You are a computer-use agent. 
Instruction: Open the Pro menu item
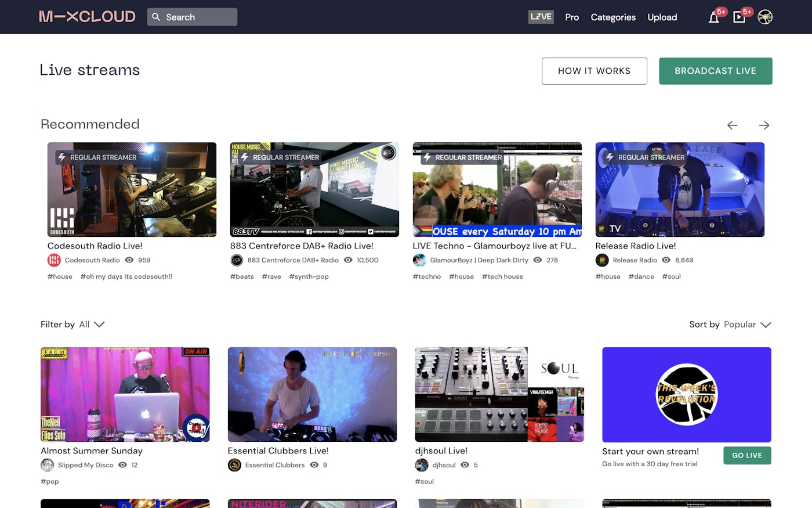coord(572,17)
